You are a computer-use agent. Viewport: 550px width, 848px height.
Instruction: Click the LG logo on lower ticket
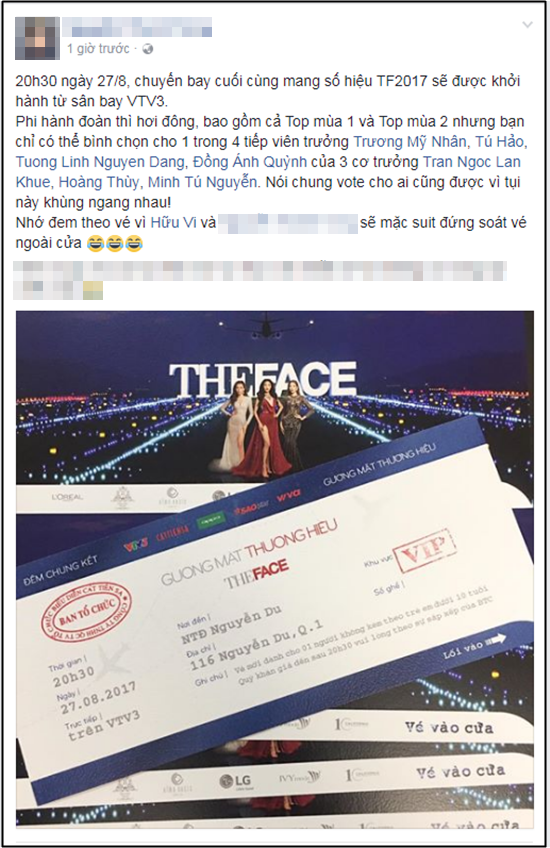tap(235, 781)
